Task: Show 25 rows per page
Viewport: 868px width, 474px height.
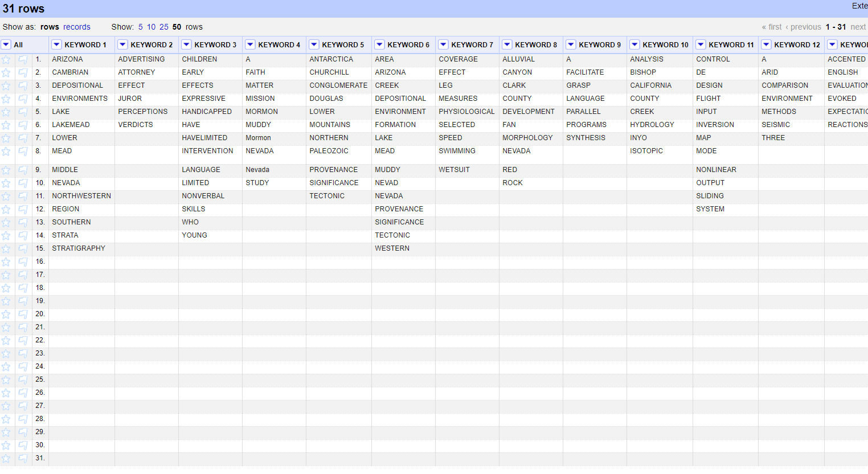Action: [164, 27]
